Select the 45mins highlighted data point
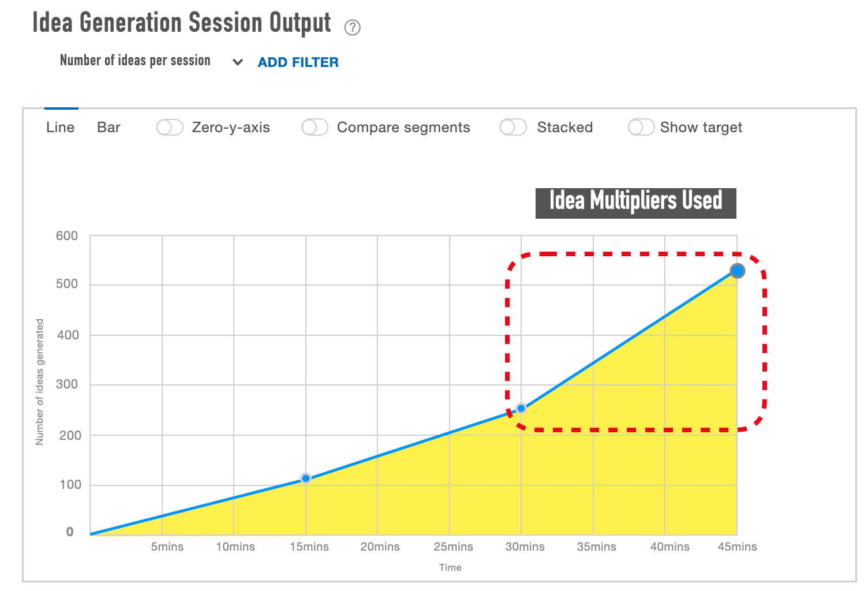This screenshot has height=591, width=868. coord(737,271)
